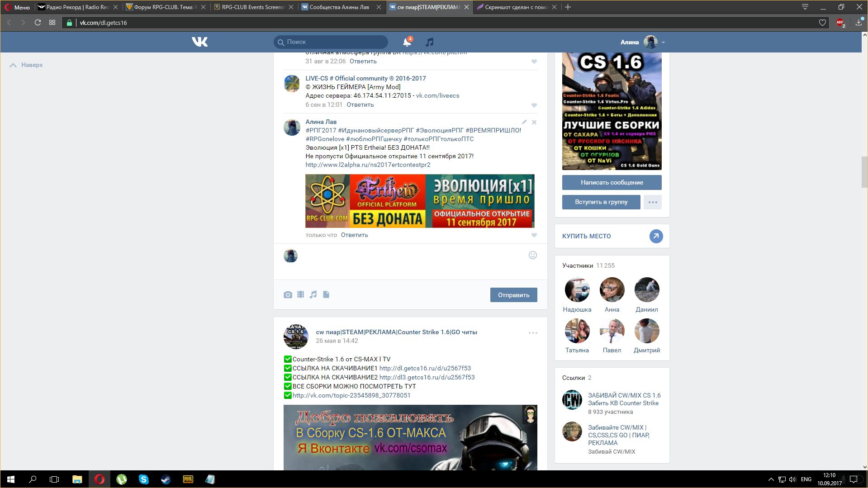868x488 pixels.
Task: Open the Windows Start menu
Action: tap(11, 479)
